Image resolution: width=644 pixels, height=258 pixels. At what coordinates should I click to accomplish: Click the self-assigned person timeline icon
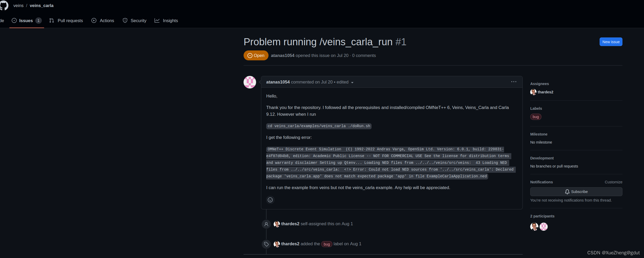click(266, 224)
